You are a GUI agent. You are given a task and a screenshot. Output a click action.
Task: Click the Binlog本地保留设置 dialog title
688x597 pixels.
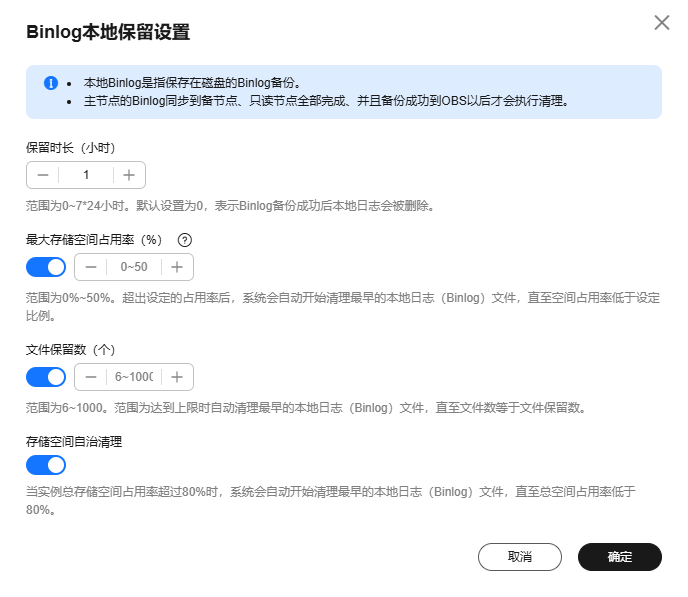pos(108,32)
